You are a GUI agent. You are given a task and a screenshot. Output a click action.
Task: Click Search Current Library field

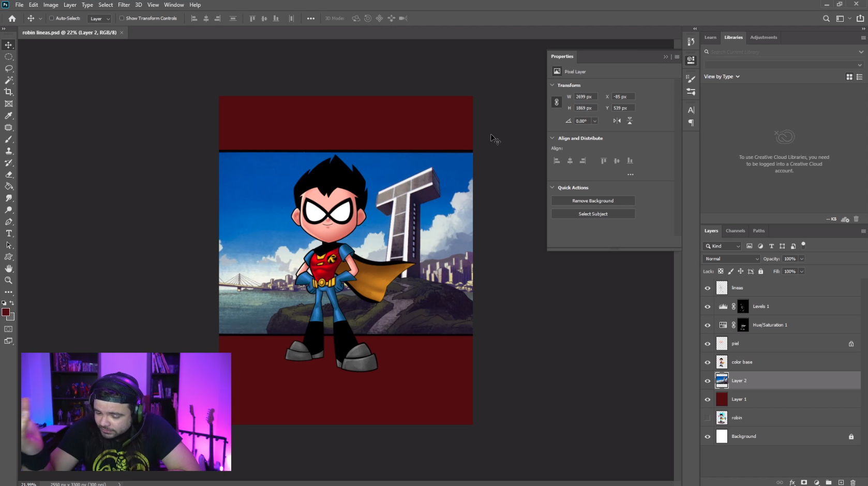[783, 52]
